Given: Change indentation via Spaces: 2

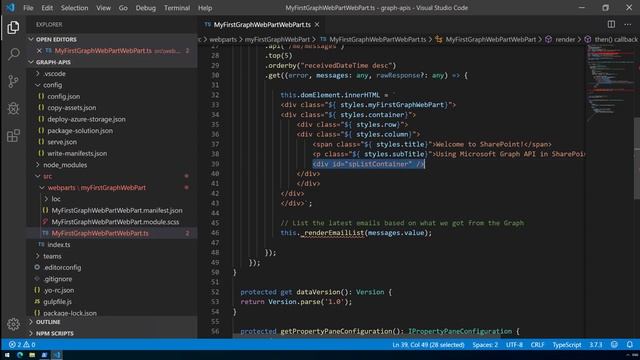Looking at the screenshot, I should (x=485, y=344).
